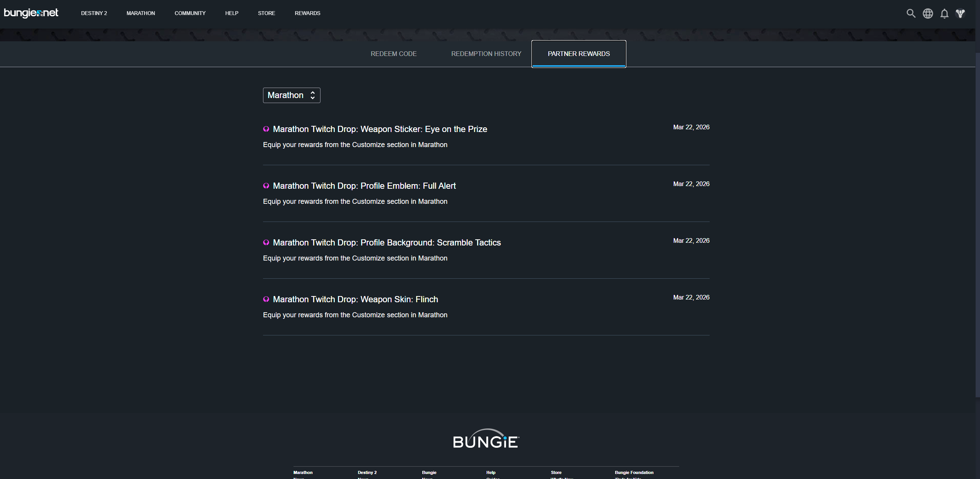Viewport: 980px width, 479px height.
Task: Open the search magnifier icon
Action: [x=911, y=14]
